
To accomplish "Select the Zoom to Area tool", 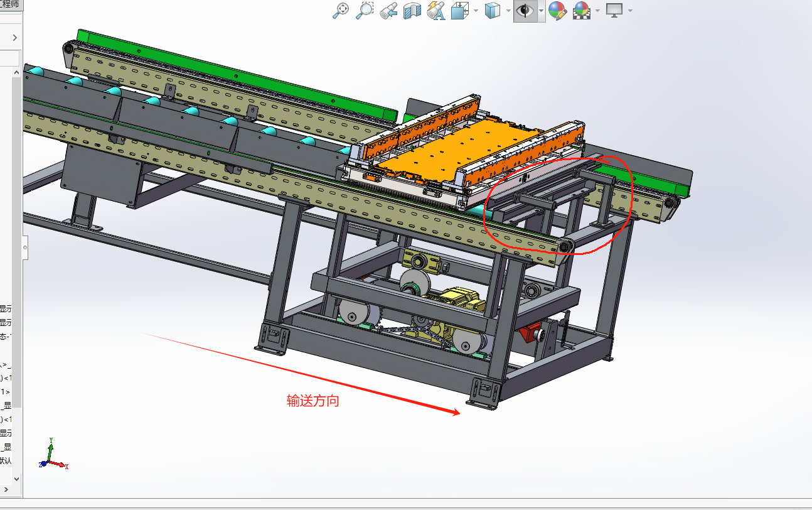I will (365, 10).
